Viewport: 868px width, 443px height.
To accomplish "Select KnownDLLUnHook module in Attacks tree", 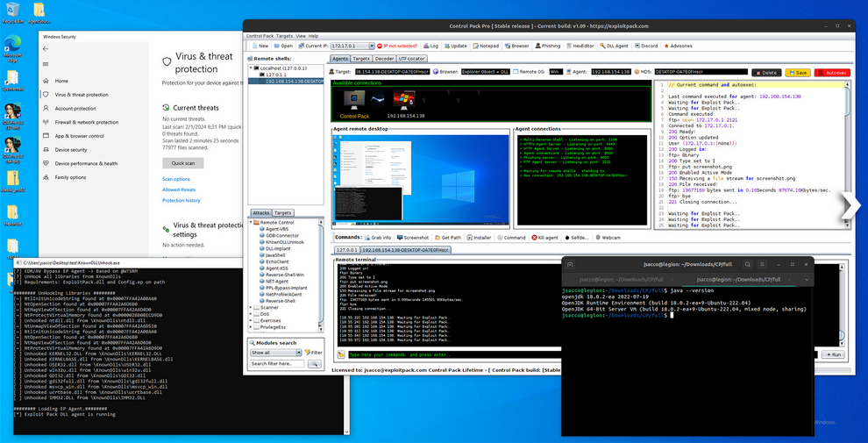I will pos(285,242).
